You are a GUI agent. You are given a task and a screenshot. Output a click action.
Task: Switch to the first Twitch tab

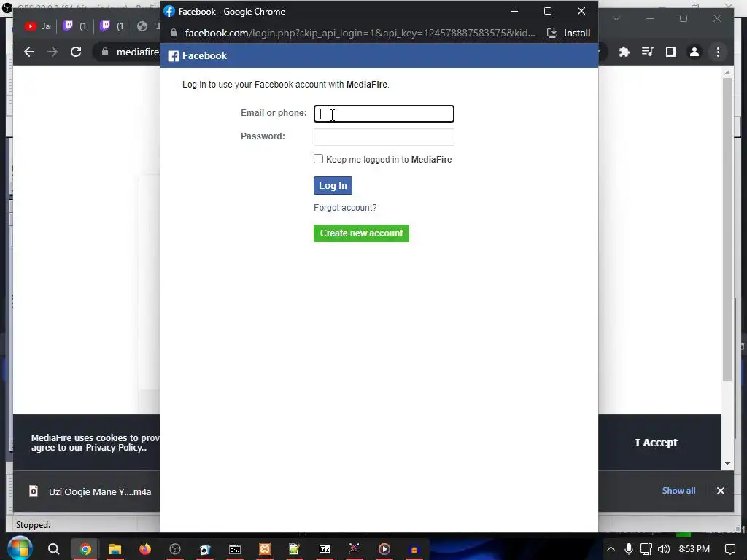point(75,26)
